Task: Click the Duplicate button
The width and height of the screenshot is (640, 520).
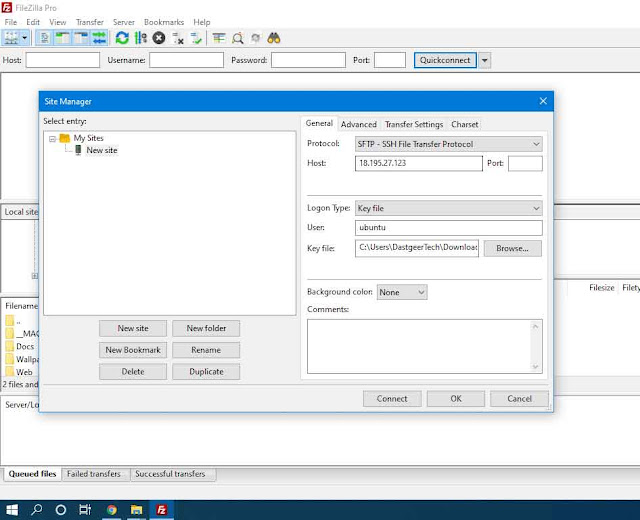Action: pos(206,371)
